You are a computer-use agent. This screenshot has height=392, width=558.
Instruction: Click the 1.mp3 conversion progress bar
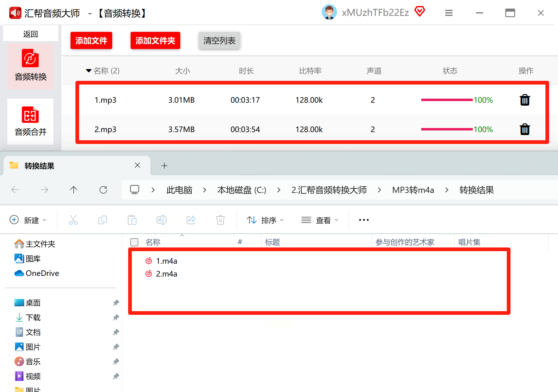click(x=447, y=100)
